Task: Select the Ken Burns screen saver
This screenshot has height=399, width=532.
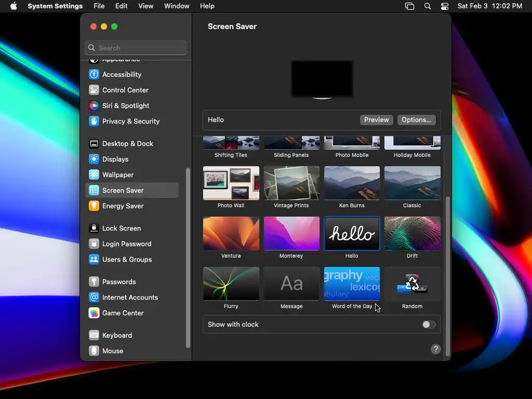Action: click(352, 183)
